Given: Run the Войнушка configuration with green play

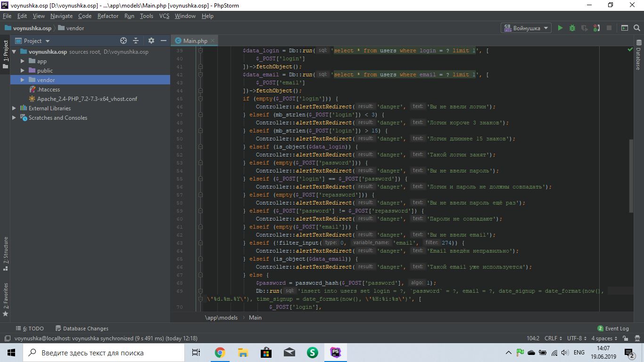Looking at the screenshot, I should tap(560, 28).
